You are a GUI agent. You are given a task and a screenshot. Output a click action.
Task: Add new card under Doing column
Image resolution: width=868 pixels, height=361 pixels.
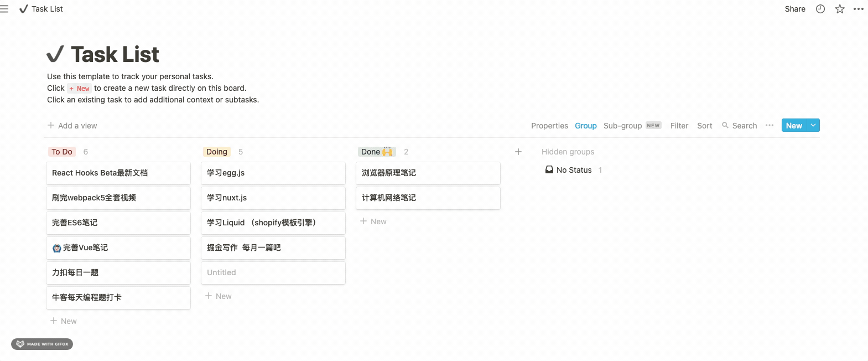click(219, 296)
